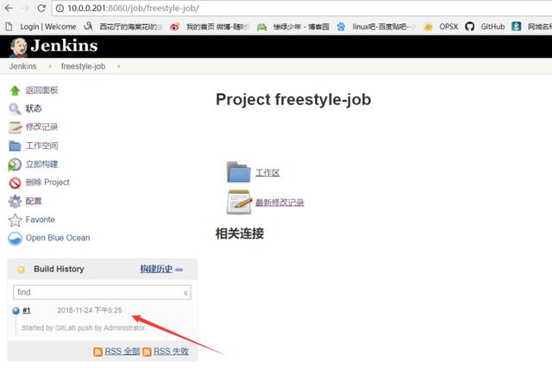552x392 pixels.
Task: Open the RSS feed for failed builds
Action: tap(171, 352)
